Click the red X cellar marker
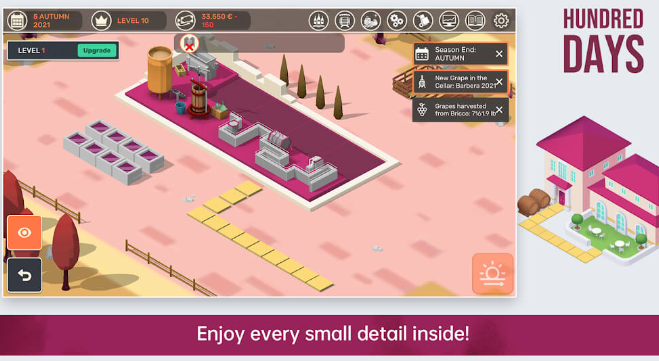Image resolution: width=659 pixels, height=361 pixels. [189, 43]
